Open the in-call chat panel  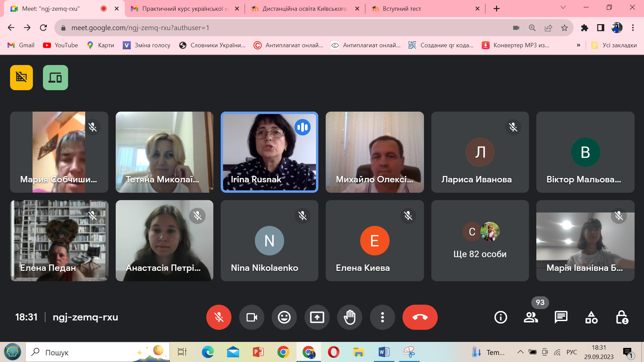pos(561,317)
